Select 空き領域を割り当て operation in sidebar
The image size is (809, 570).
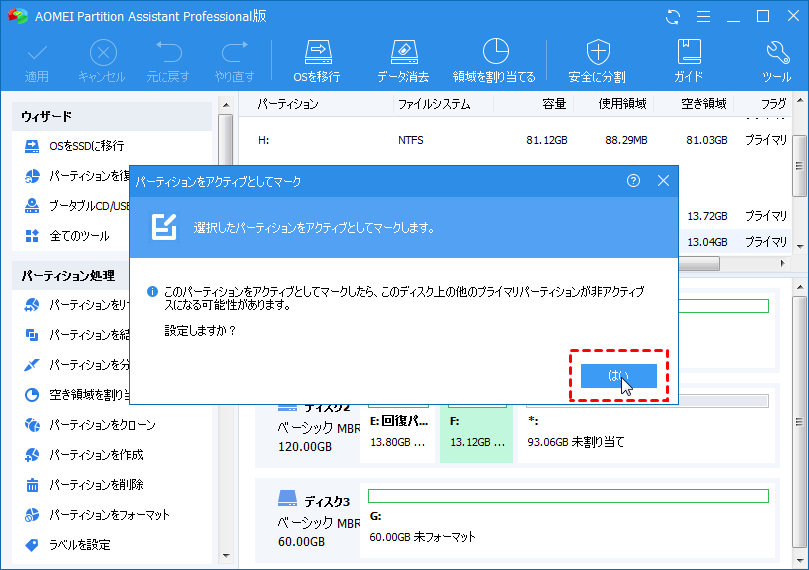(77, 395)
